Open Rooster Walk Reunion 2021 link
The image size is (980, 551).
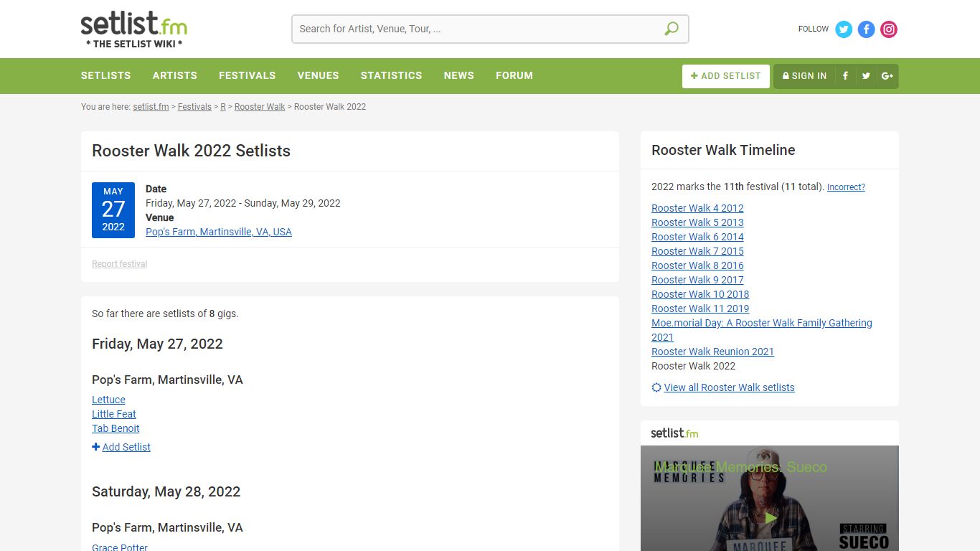[712, 352]
